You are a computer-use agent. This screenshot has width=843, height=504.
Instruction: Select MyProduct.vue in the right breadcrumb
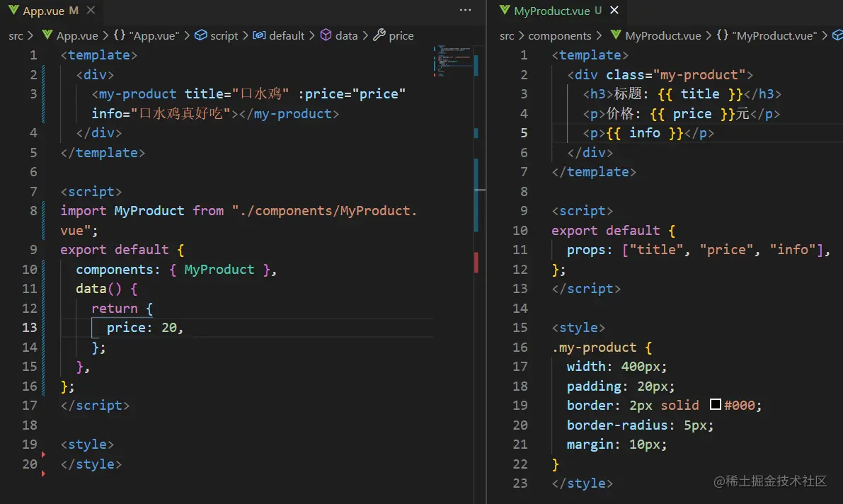click(x=663, y=35)
